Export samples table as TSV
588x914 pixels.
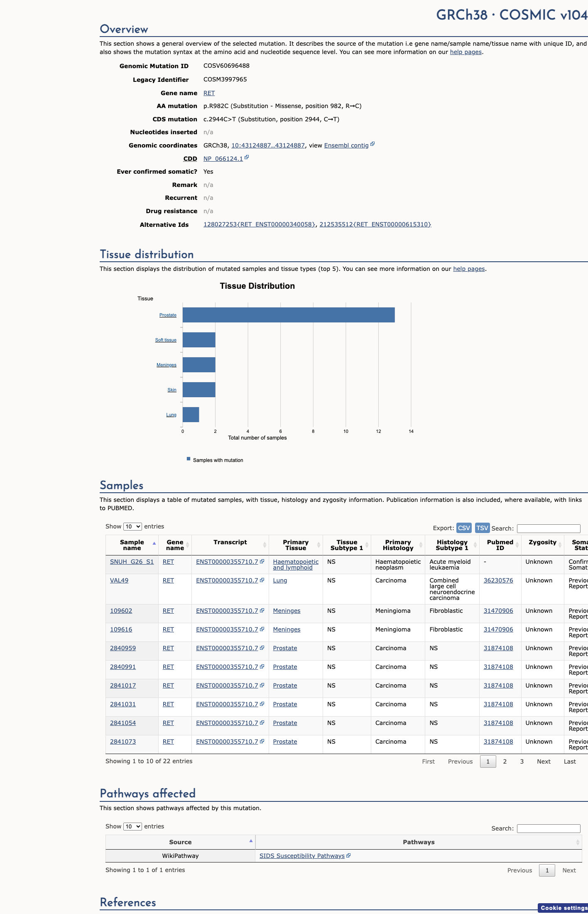click(x=482, y=528)
